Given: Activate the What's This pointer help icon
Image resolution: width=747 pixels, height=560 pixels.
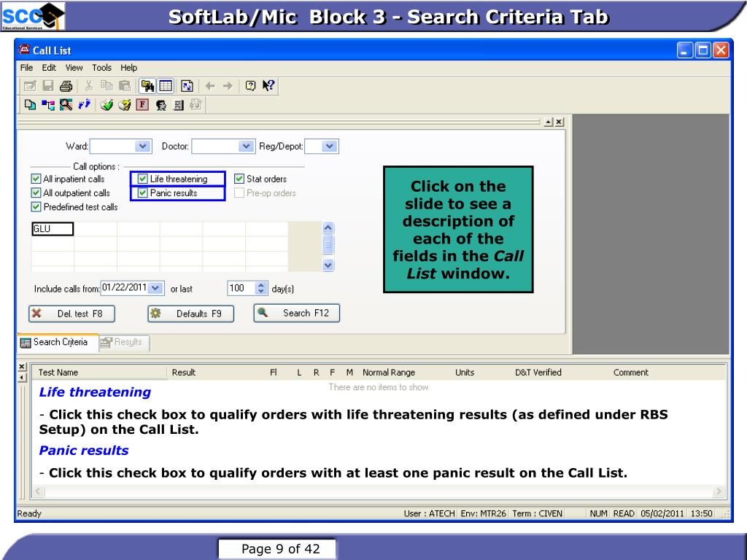Looking at the screenshot, I should [x=268, y=86].
